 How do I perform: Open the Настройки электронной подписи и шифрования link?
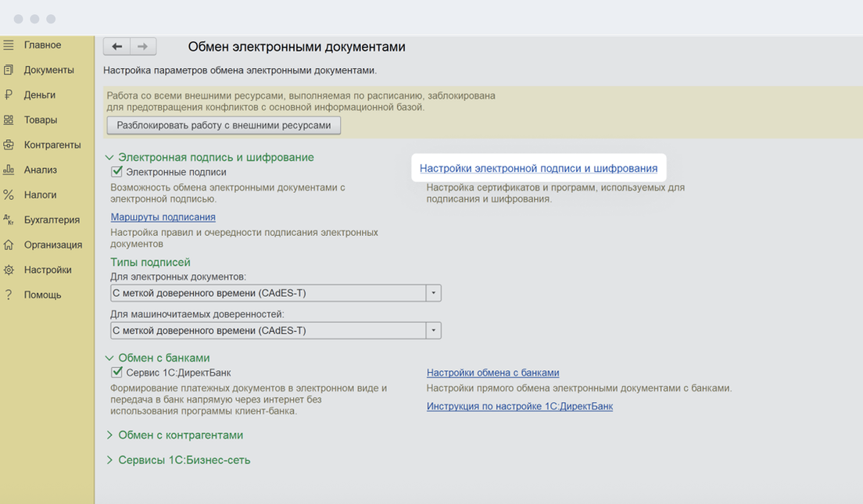[x=538, y=168]
